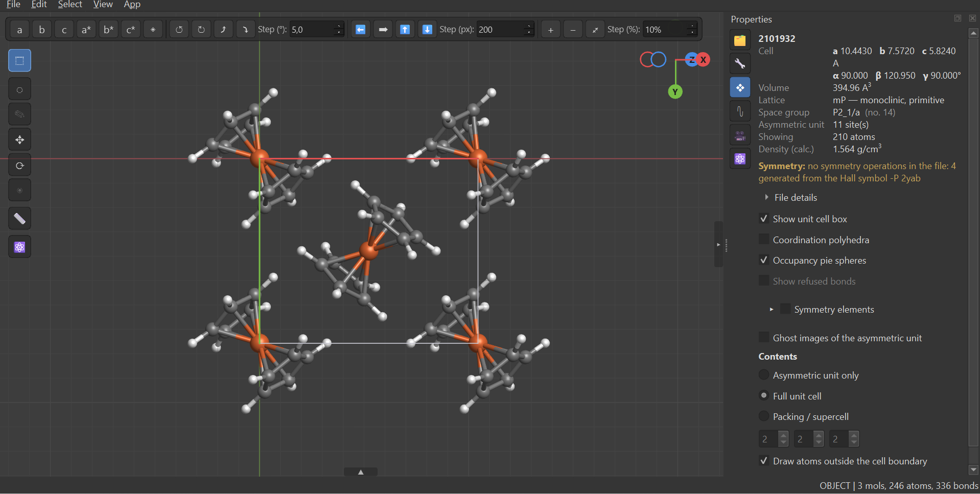The image size is (980, 494).
Task: Enable Symmetry elements checkbox
Action: tap(785, 309)
